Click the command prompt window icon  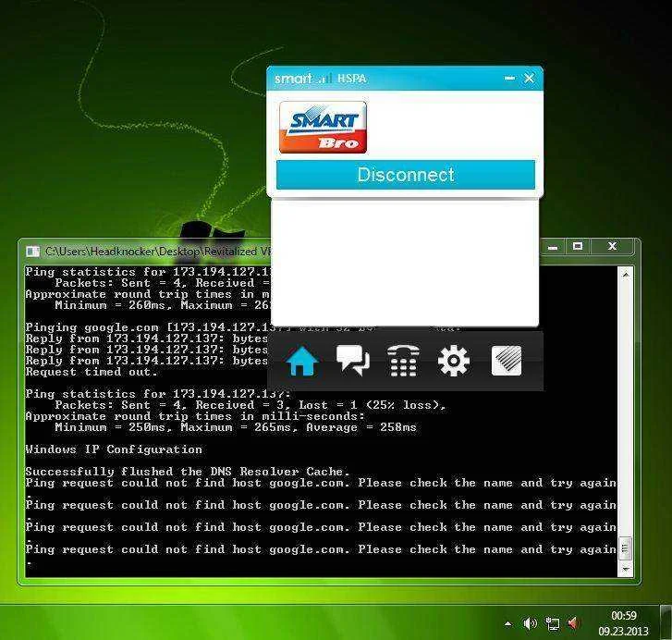tap(32, 252)
